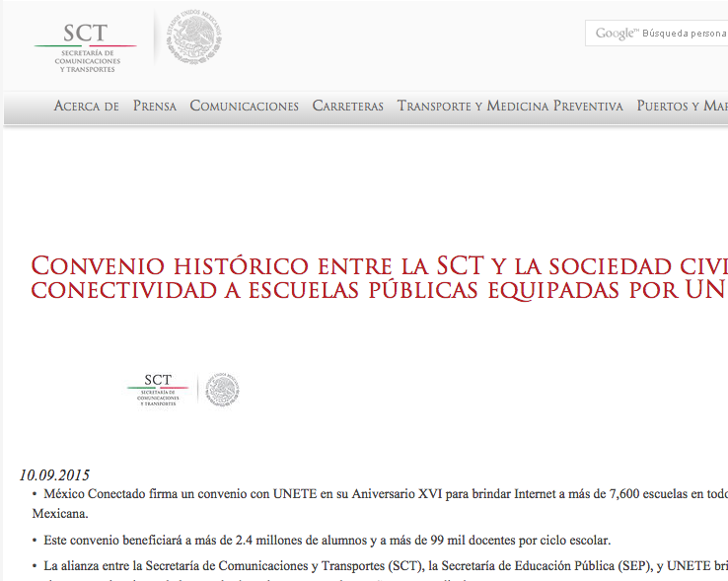Open Transporte y Medicina Preventiva menu

click(x=510, y=106)
